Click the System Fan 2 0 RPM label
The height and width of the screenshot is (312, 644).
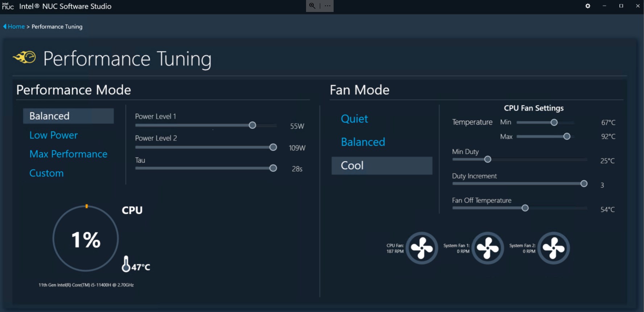point(522,249)
